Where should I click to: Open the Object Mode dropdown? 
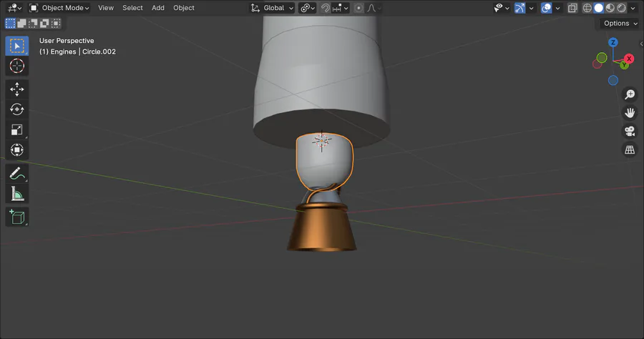point(59,8)
